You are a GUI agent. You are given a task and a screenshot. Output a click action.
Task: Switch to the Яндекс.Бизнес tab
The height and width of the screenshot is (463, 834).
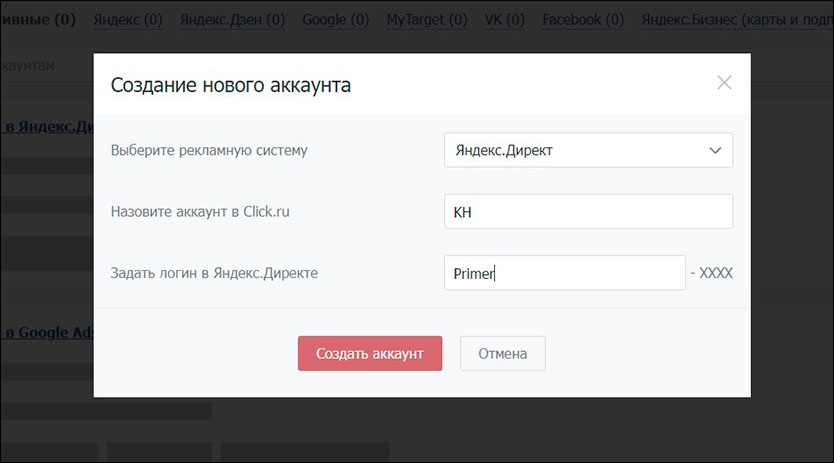coord(737,20)
